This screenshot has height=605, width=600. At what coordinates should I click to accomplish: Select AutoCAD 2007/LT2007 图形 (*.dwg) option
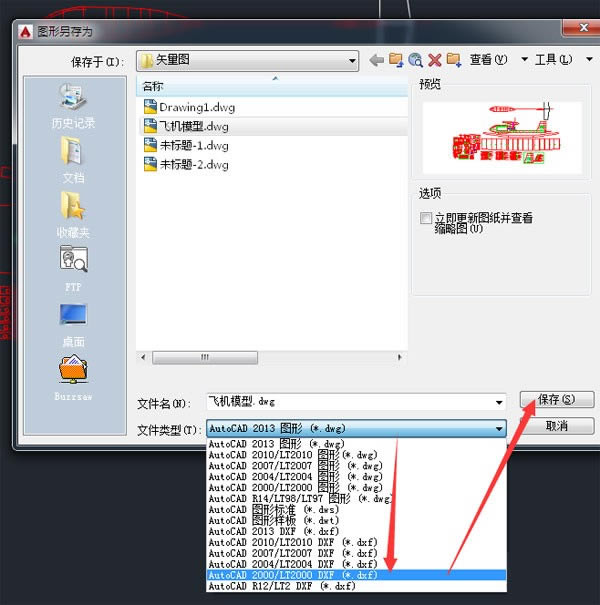(356, 466)
